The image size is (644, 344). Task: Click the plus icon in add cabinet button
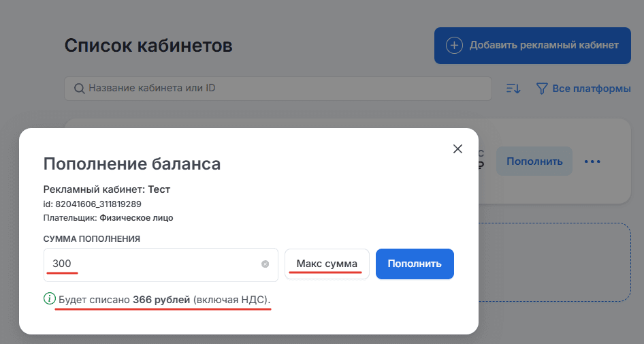(x=454, y=46)
